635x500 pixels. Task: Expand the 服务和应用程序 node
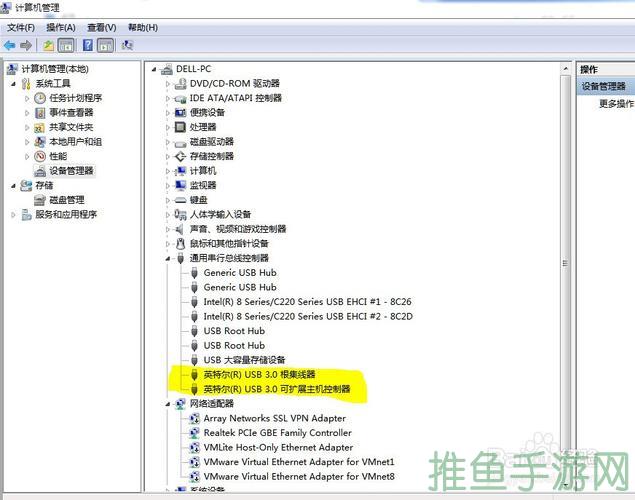(13, 214)
